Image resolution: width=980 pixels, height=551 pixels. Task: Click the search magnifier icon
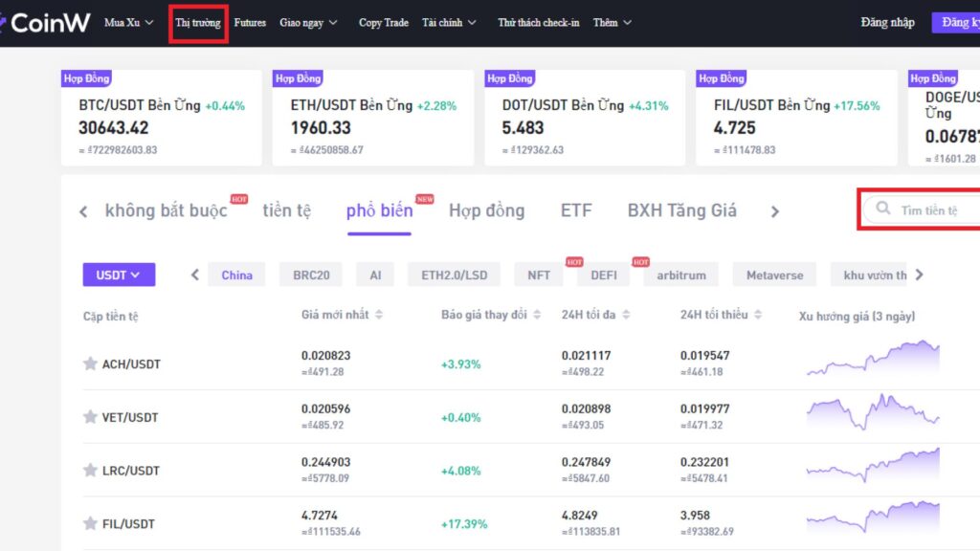coord(882,209)
